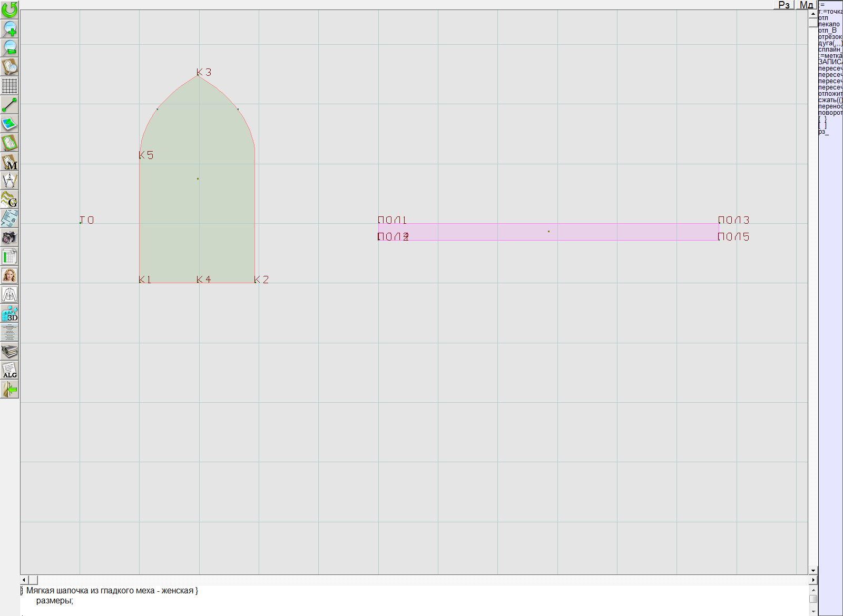This screenshot has width=843, height=616.
Task: Click the green refresh arrow icon
Action: [x=9, y=9]
